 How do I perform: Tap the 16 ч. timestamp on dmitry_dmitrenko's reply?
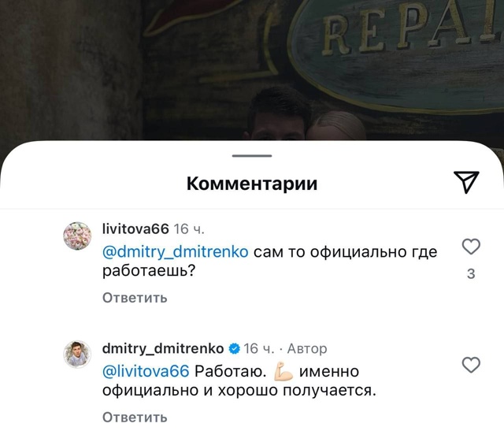pos(259,348)
